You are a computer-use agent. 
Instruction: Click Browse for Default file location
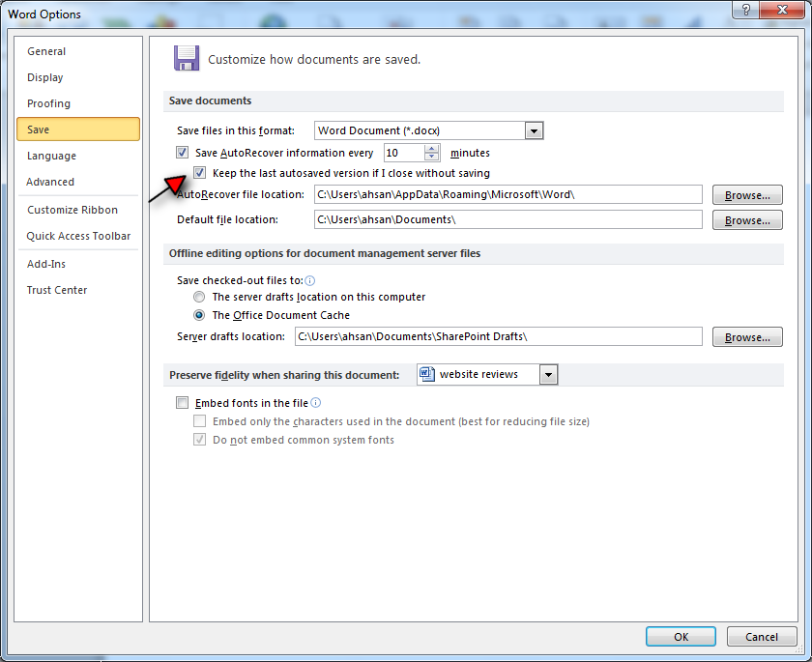pos(747,220)
